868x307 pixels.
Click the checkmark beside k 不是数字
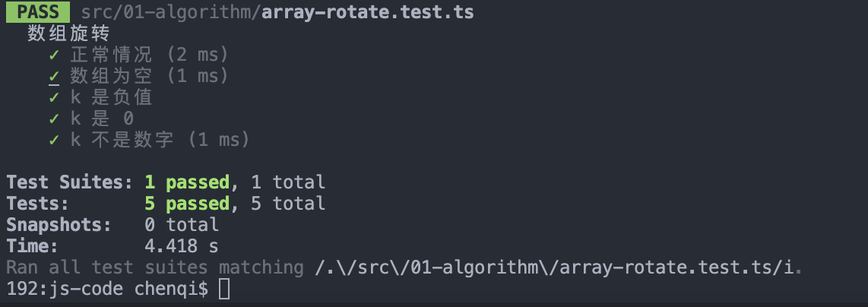pyautogui.click(x=54, y=140)
